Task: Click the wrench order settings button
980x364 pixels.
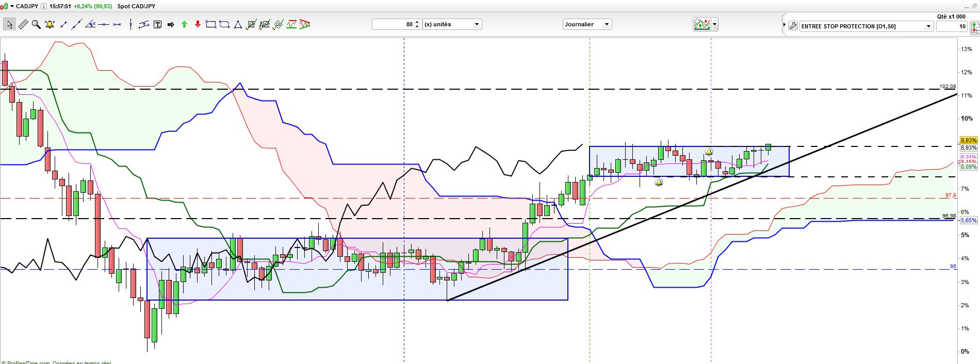Action: pyautogui.click(x=793, y=25)
